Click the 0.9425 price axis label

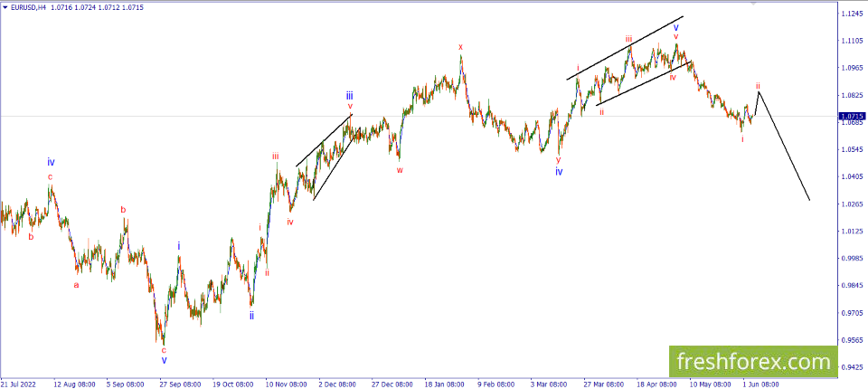[x=853, y=366]
